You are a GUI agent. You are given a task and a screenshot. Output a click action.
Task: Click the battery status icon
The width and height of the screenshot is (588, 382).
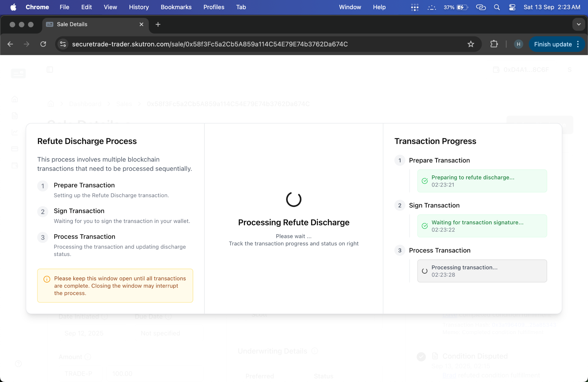click(462, 7)
